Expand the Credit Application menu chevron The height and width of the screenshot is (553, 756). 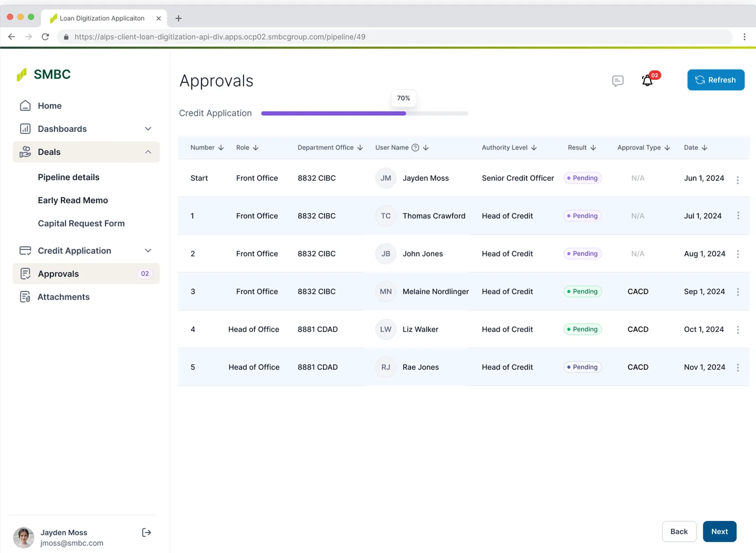click(x=148, y=251)
